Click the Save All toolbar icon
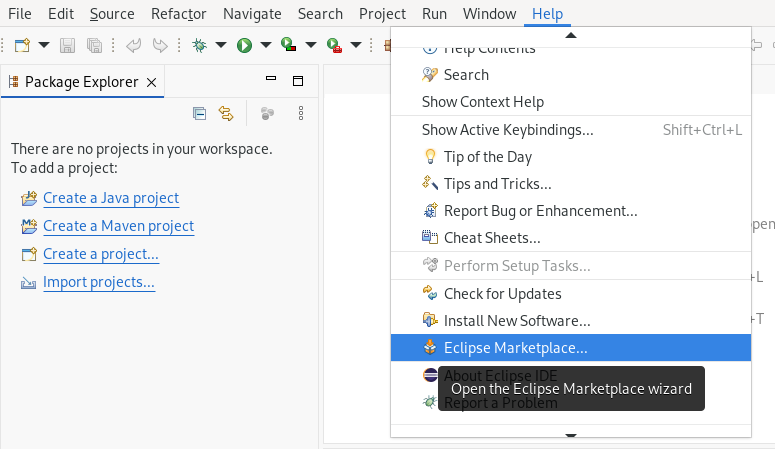 94,45
